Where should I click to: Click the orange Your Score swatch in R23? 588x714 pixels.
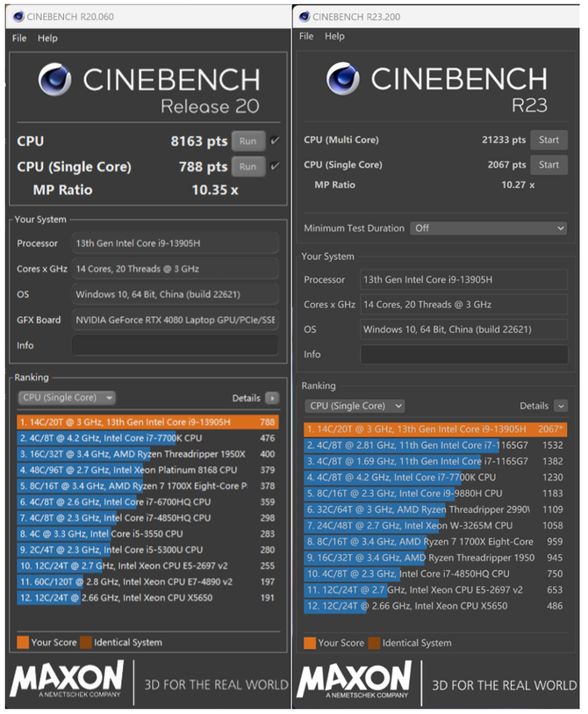click(x=310, y=643)
